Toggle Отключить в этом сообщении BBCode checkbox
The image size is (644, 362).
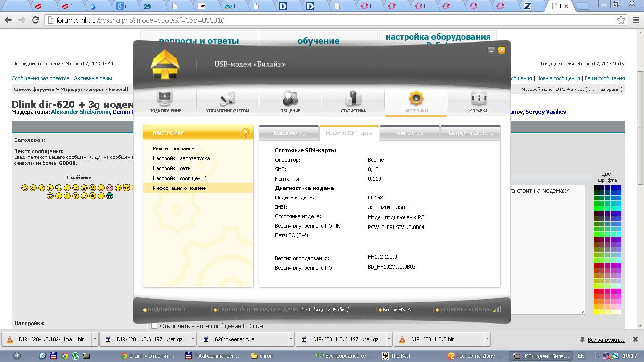click(x=154, y=326)
